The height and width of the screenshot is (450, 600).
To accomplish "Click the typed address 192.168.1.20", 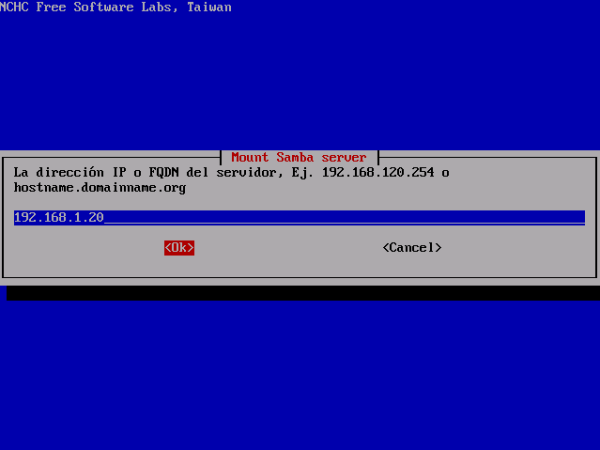I will click(x=58, y=217).
